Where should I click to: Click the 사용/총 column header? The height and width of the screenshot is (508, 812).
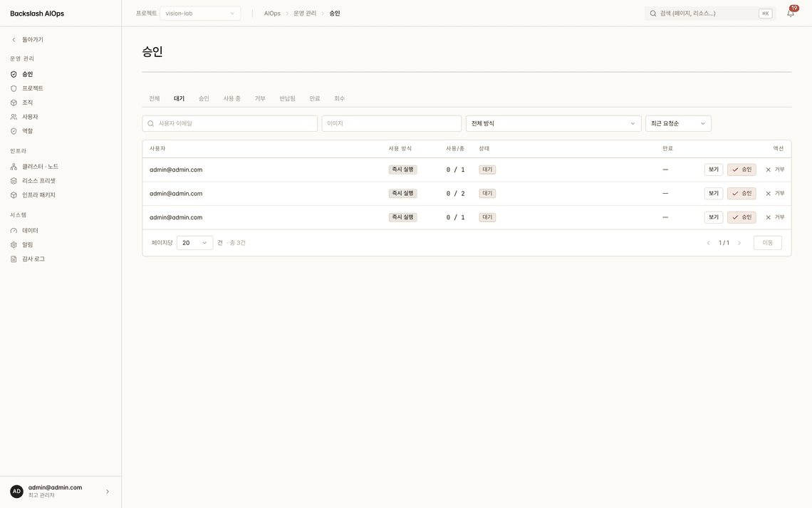455,149
